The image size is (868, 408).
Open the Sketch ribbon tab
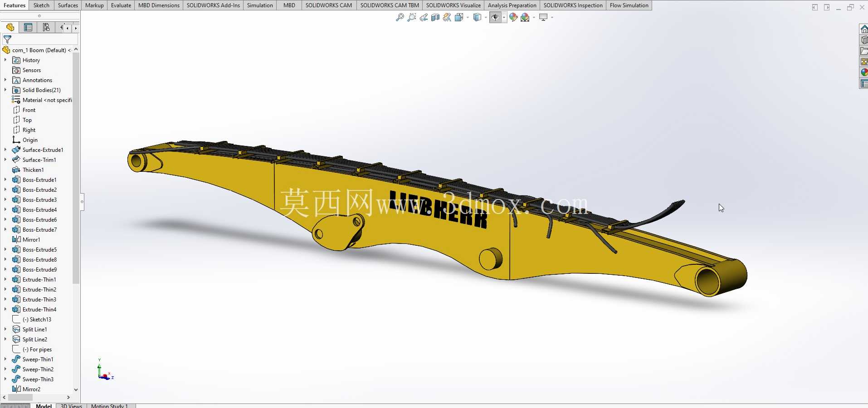pos(41,5)
